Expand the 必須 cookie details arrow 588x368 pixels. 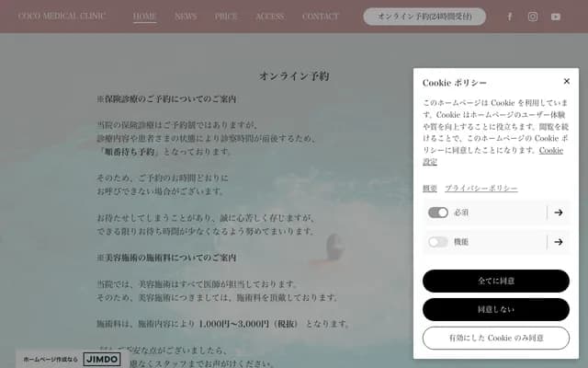point(558,213)
